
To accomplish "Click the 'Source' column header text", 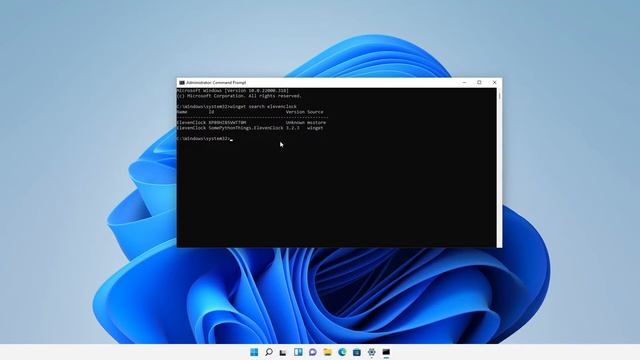I will [315, 112].
